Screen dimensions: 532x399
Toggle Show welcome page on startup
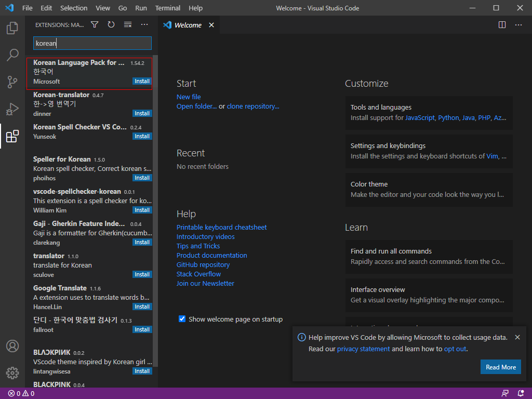click(182, 319)
